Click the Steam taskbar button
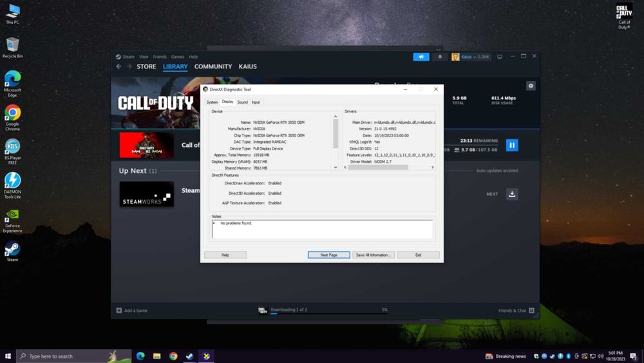Screen dimensions: 644x363 [190, 356]
